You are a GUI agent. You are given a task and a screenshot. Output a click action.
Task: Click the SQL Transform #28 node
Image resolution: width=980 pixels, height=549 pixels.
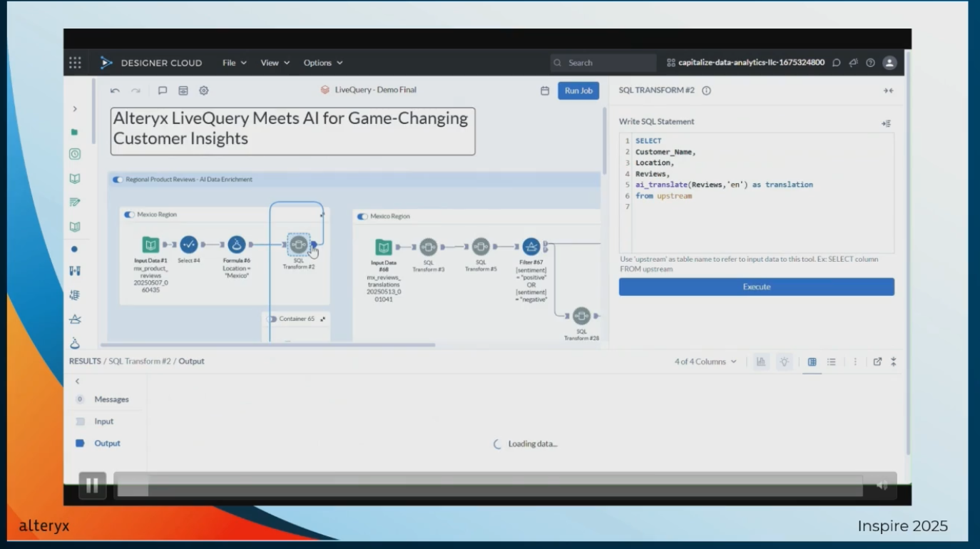pos(581,316)
